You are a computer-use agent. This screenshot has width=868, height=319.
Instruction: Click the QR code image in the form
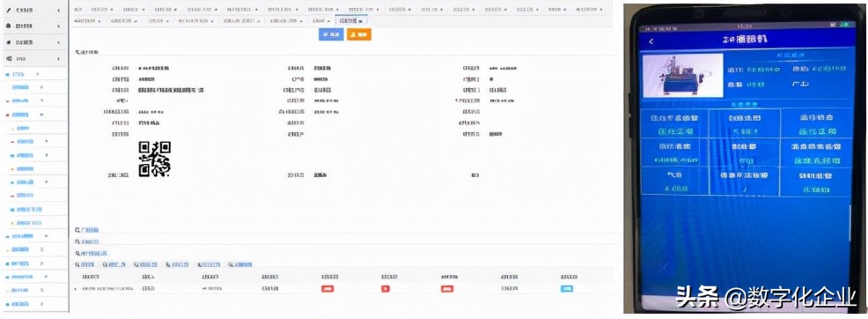154,159
